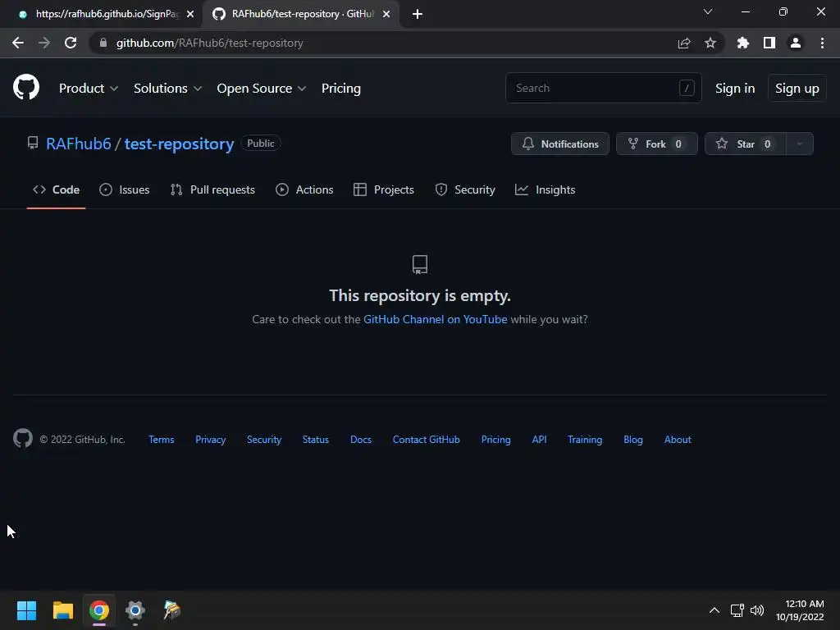The width and height of the screenshot is (840, 630).
Task: Fork the repository with Fork button
Action: click(x=657, y=144)
